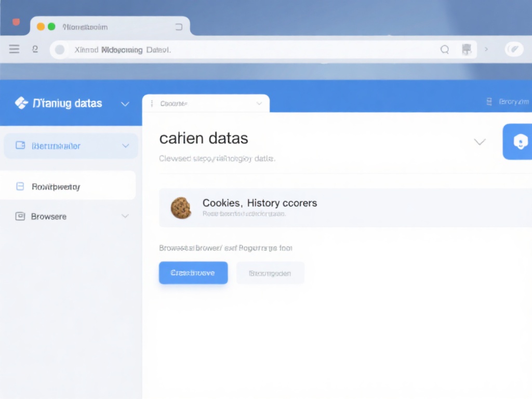Screen dimensions: 532x399
Task: Click the icon at far right of blue header
Action: [489, 102]
